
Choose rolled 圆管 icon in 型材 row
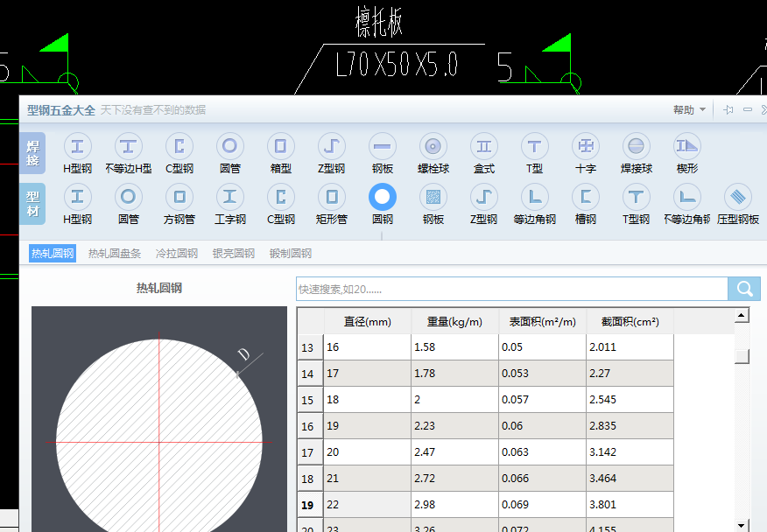coord(128,197)
